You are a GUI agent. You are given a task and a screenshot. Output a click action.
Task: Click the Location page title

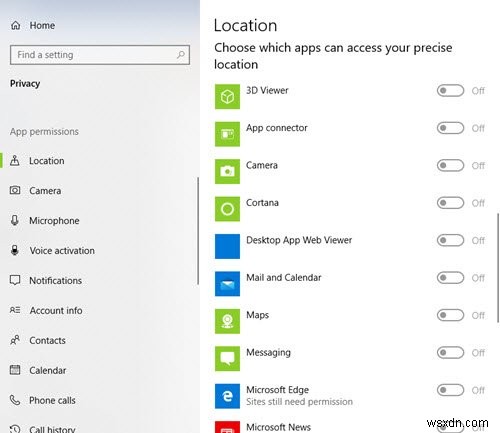(x=245, y=26)
